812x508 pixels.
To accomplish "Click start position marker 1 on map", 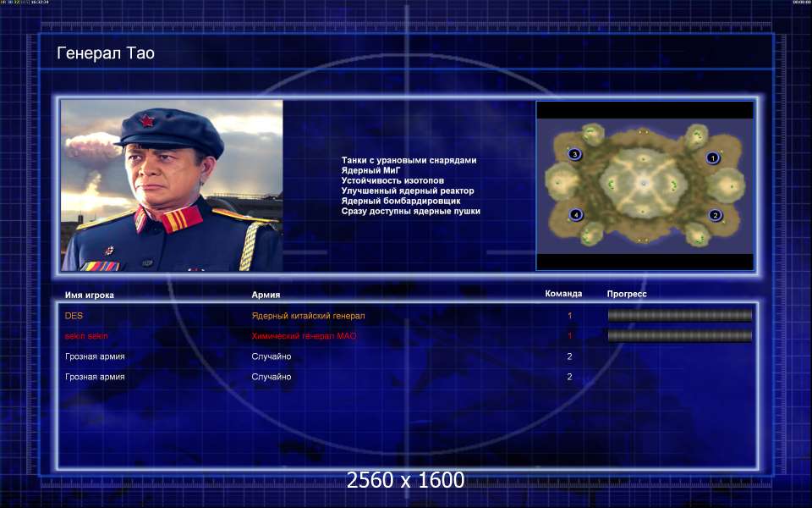I will pyautogui.click(x=712, y=157).
